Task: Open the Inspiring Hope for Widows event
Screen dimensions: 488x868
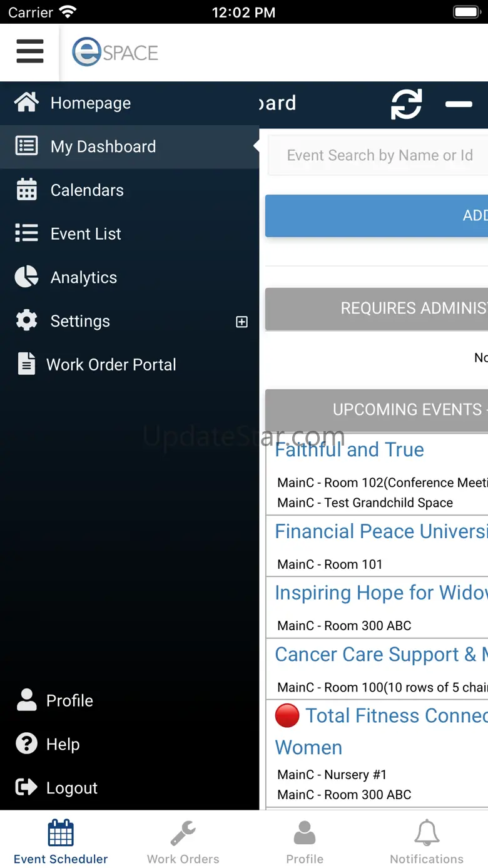Action: tap(381, 593)
